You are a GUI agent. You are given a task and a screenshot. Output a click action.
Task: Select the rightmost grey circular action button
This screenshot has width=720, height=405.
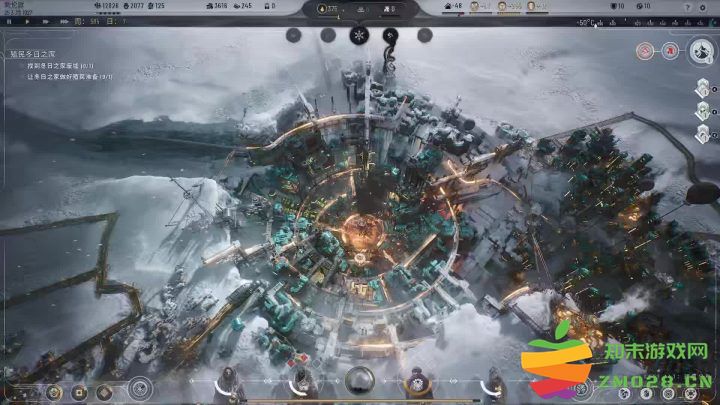point(425,35)
